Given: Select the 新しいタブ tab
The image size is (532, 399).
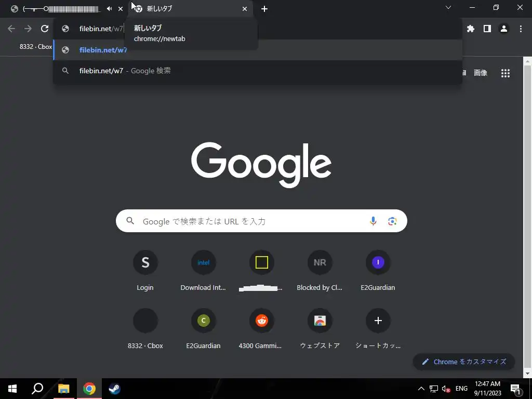Looking at the screenshot, I should (190, 9).
